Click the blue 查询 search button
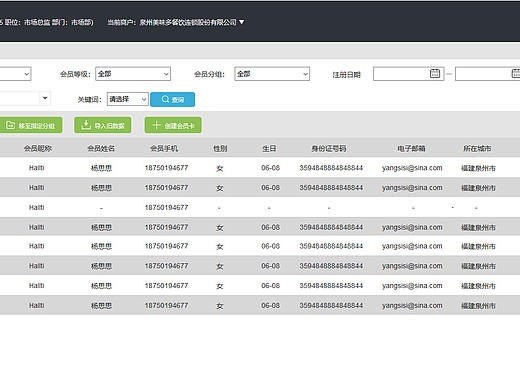Image resolution: width=520 pixels, height=390 pixels. point(172,99)
